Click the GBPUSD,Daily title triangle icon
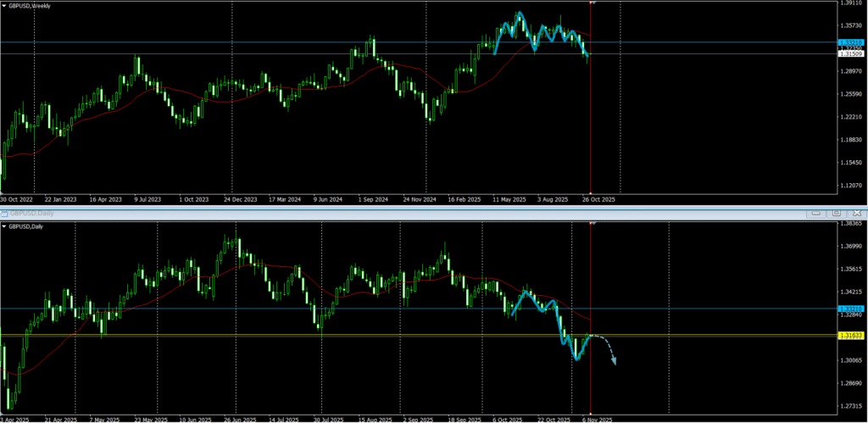 click(x=5, y=226)
